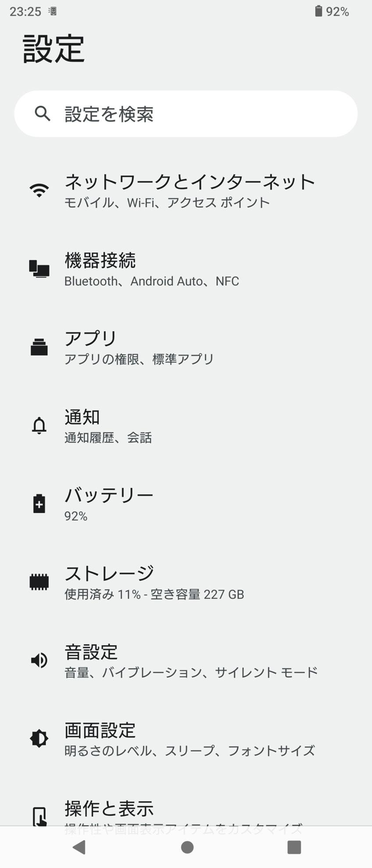Tap the connected devices icon

[39, 269]
